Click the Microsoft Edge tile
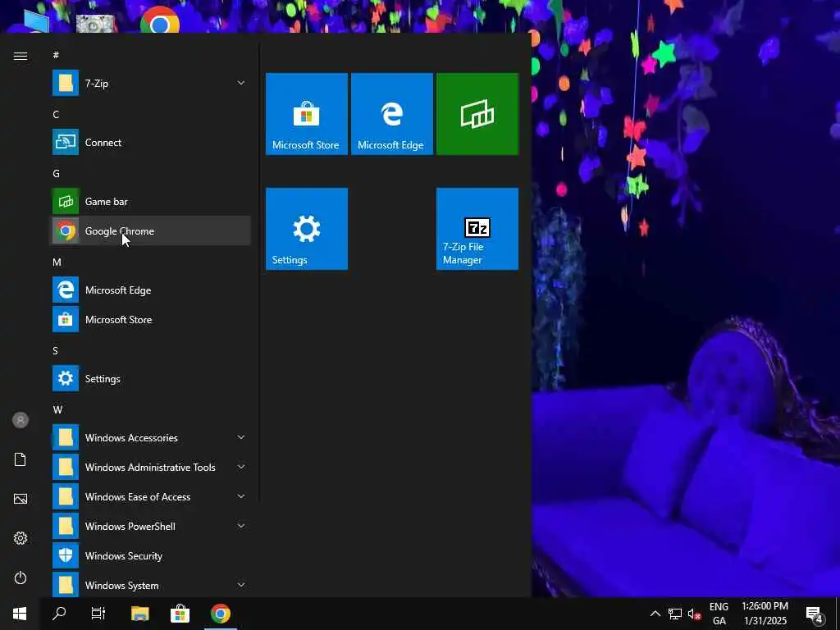 pos(391,114)
